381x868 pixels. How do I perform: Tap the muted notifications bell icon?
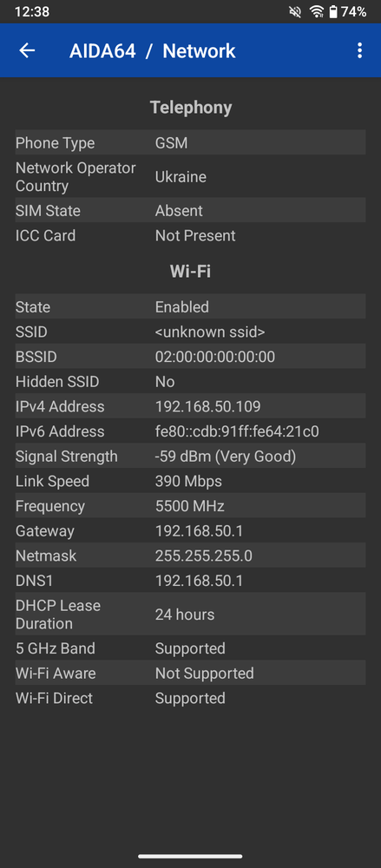coord(295,11)
